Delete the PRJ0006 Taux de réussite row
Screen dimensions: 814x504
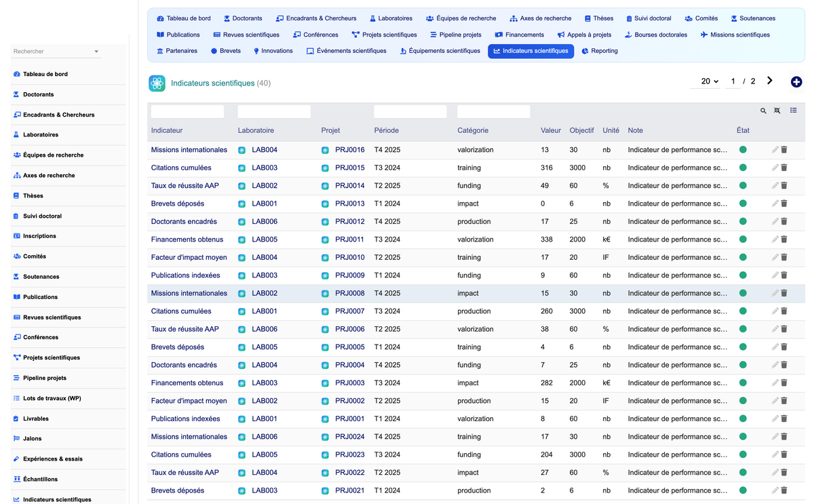click(784, 329)
